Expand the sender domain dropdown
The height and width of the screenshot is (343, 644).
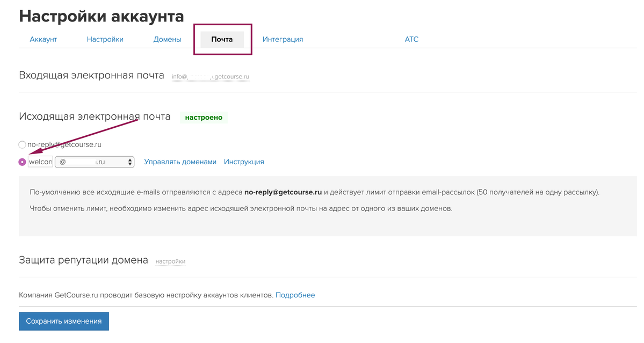click(95, 162)
